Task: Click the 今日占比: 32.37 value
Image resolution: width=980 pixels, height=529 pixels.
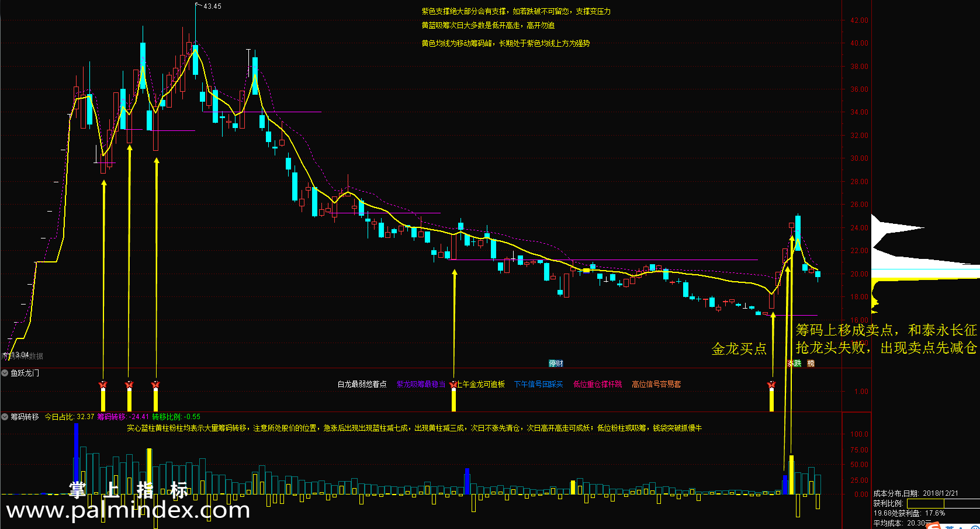Action: point(70,417)
